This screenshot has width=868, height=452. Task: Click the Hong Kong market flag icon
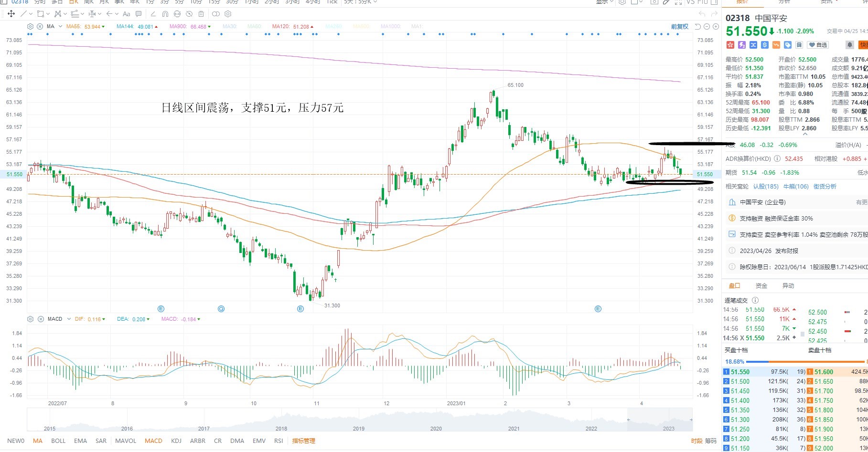click(x=730, y=45)
